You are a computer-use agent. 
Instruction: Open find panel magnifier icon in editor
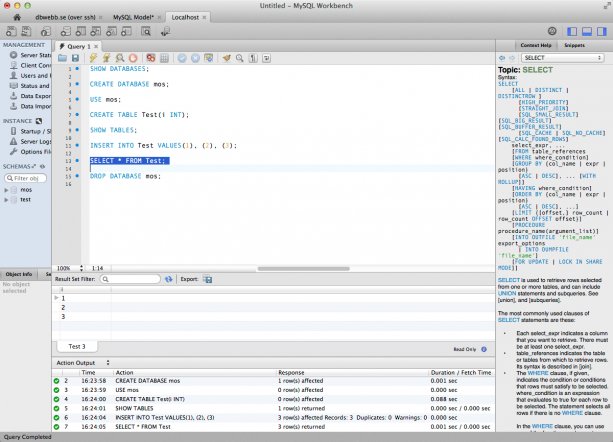pyautogui.click(x=240, y=58)
